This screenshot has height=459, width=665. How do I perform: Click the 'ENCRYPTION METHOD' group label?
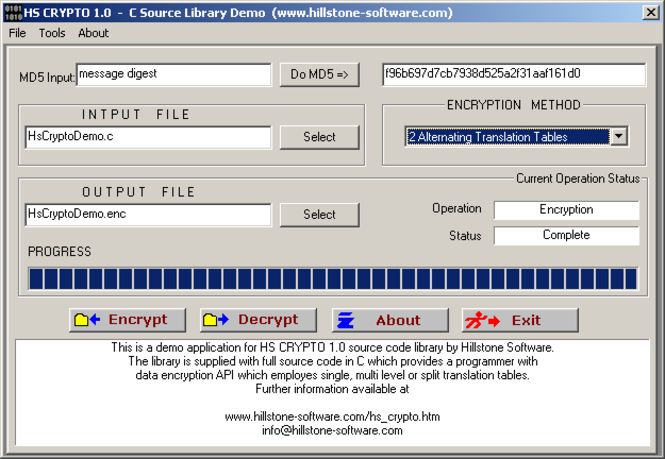(x=514, y=105)
